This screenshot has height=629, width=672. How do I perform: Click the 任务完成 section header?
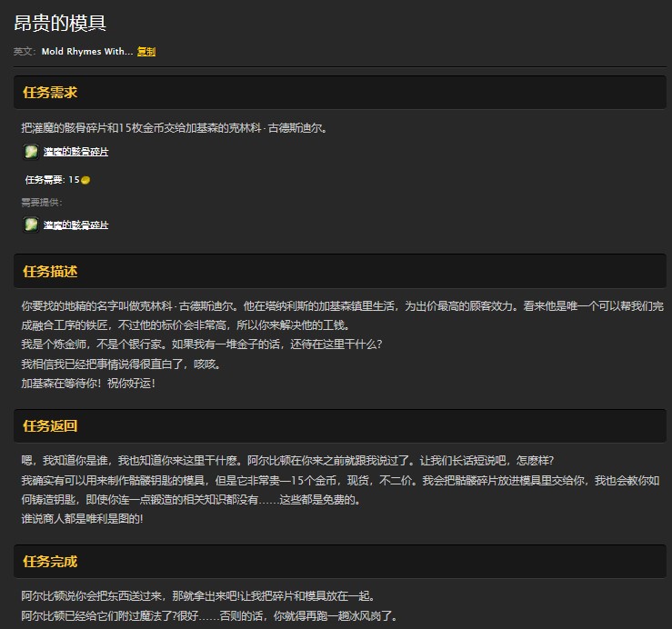[50, 561]
